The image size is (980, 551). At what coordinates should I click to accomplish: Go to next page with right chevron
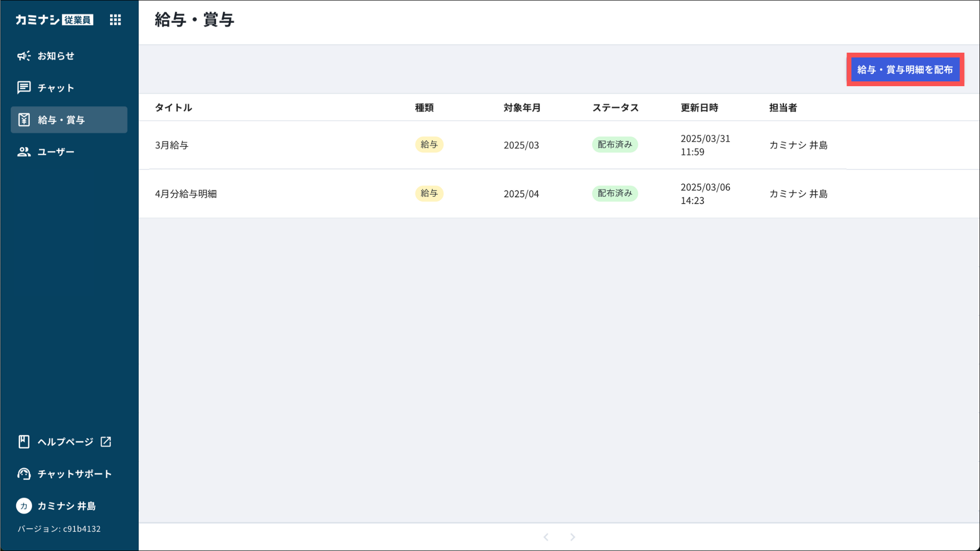click(x=572, y=537)
